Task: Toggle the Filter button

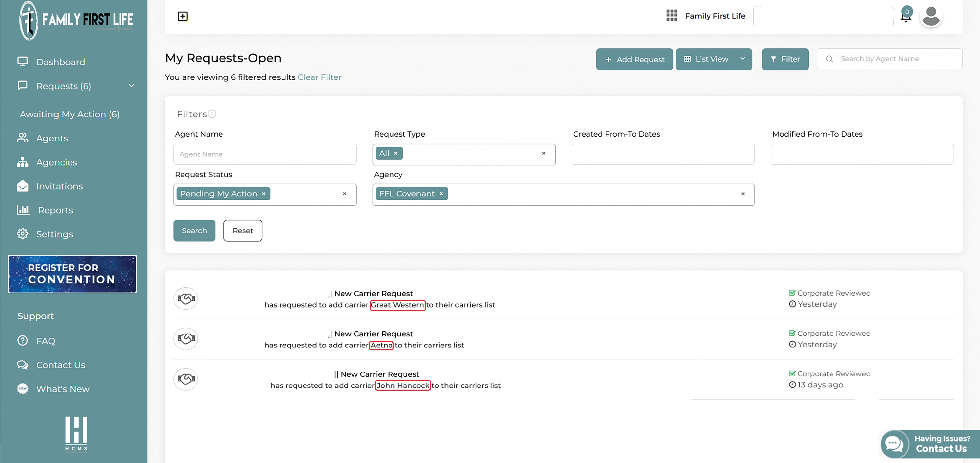Action: click(x=785, y=59)
